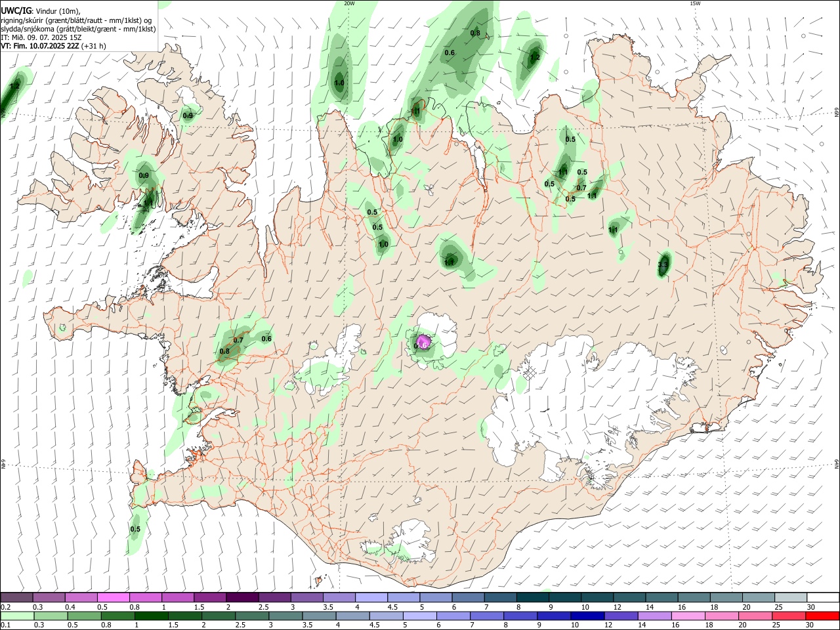The height and width of the screenshot is (630, 840).
Task: Pick the darkest purple 2–2.5 snow swatch
Action: [242, 598]
